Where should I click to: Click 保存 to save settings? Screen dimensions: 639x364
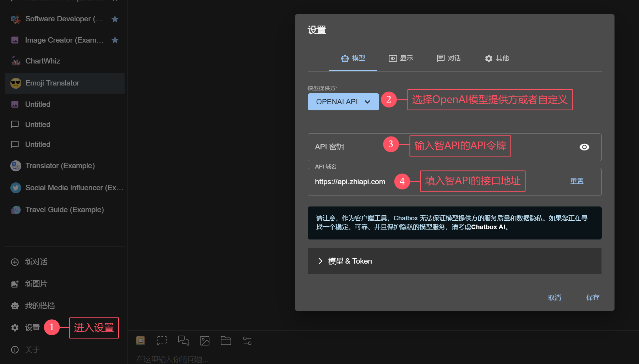coord(593,298)
